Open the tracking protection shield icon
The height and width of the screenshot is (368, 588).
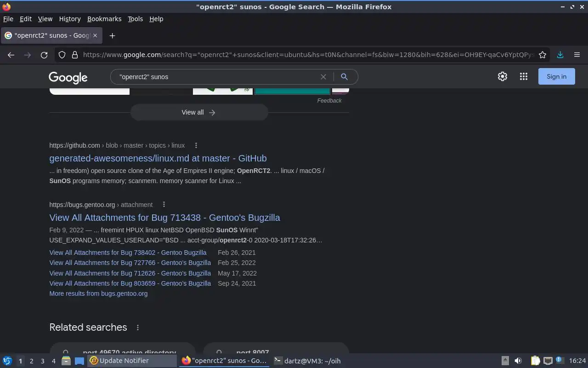pos(62,55)
